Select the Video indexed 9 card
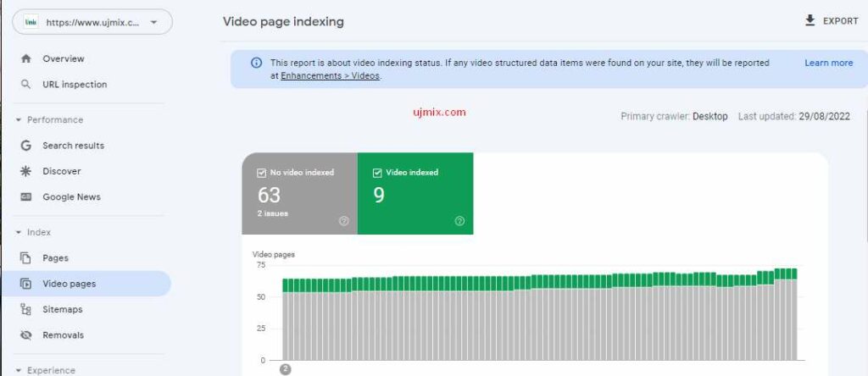This screenshot has height=376, width=868. coord(415,194)
